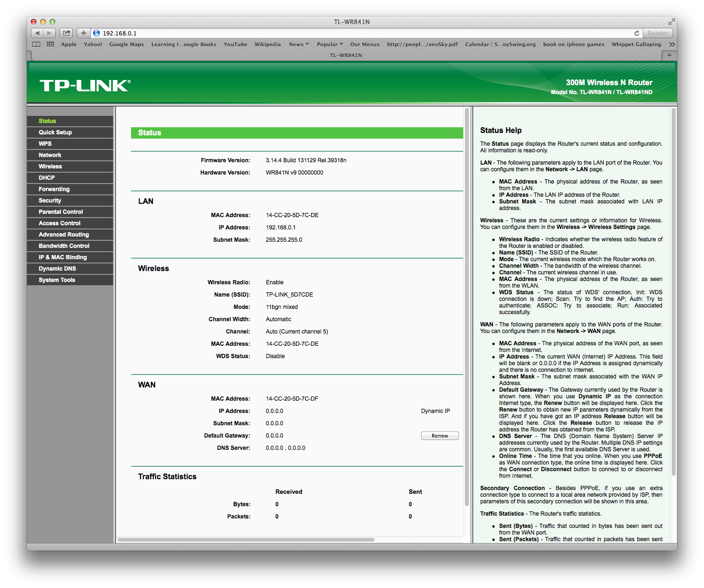The image size is (704, 588).
Task: Open the Popular bookmarks dropdown
Action: point(330,44)
